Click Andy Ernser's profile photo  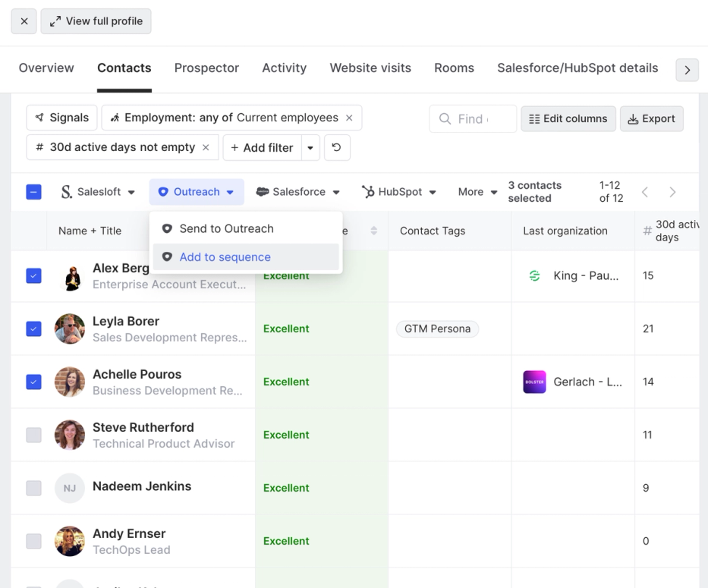[x=70, y=541]
